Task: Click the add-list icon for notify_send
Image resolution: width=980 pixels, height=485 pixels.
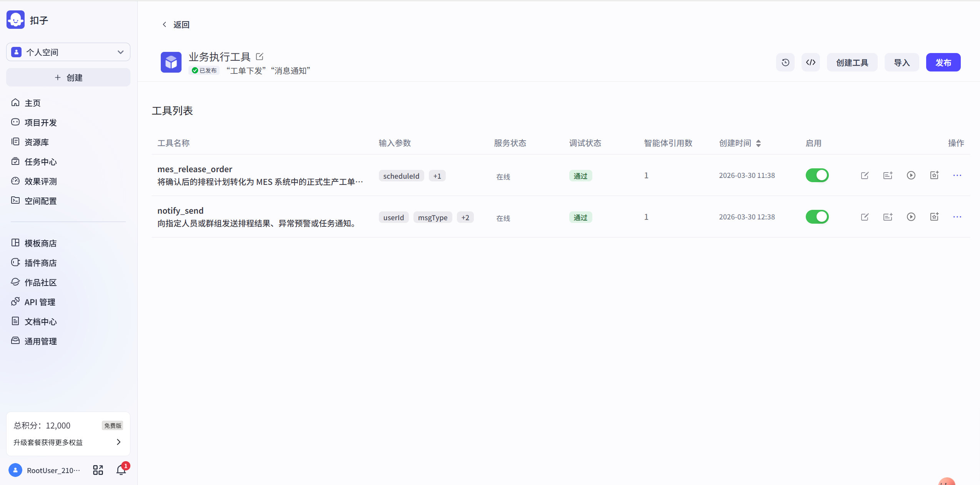Action: tap(888, 217)
